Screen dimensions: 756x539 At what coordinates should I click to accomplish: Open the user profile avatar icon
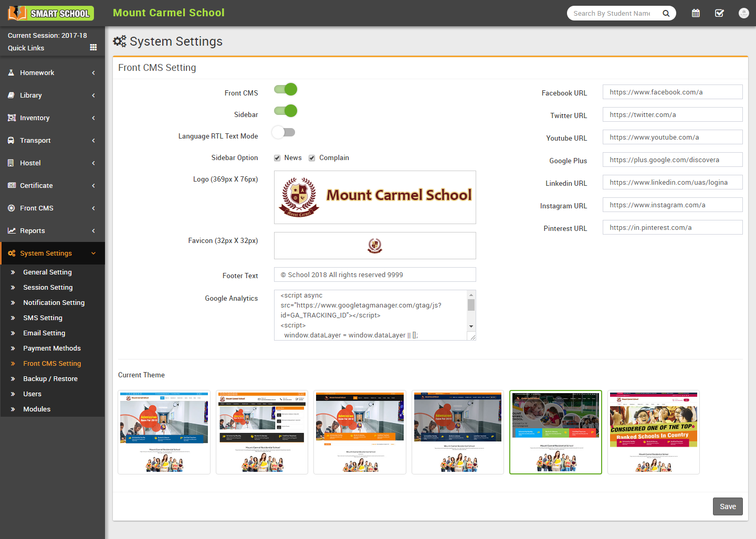click(743, 13)
